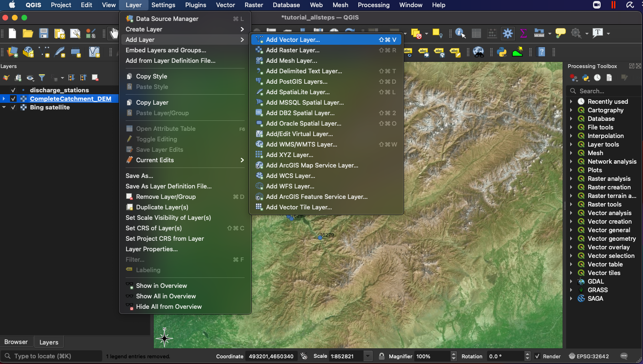Click the New GeoPackage Layer icon
Viewport: 643px width, 364px height.
tap(29, 52)
